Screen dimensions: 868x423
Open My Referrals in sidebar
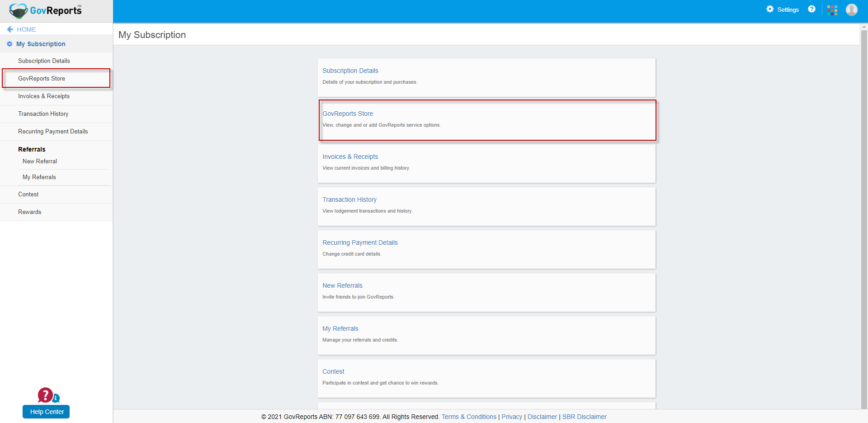39,177
